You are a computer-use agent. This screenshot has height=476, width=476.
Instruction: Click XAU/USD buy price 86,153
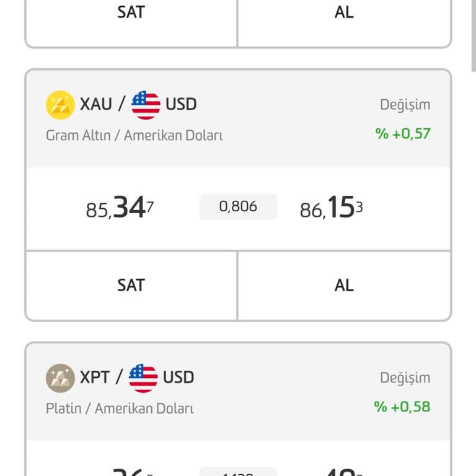[x=331, y=208]
